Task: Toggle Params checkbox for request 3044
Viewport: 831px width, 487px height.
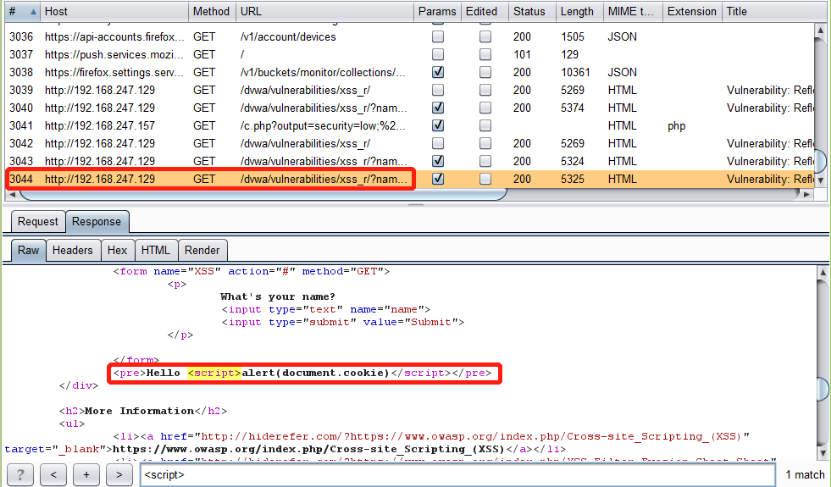Action: point(438,179)
